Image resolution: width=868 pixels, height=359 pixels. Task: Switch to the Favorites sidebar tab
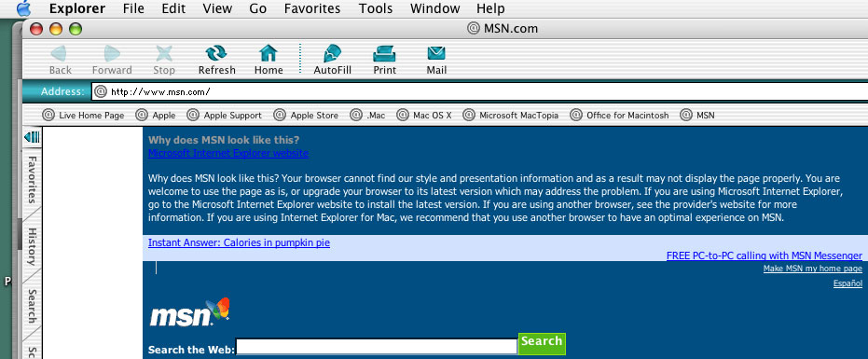[x=32, y=179]
